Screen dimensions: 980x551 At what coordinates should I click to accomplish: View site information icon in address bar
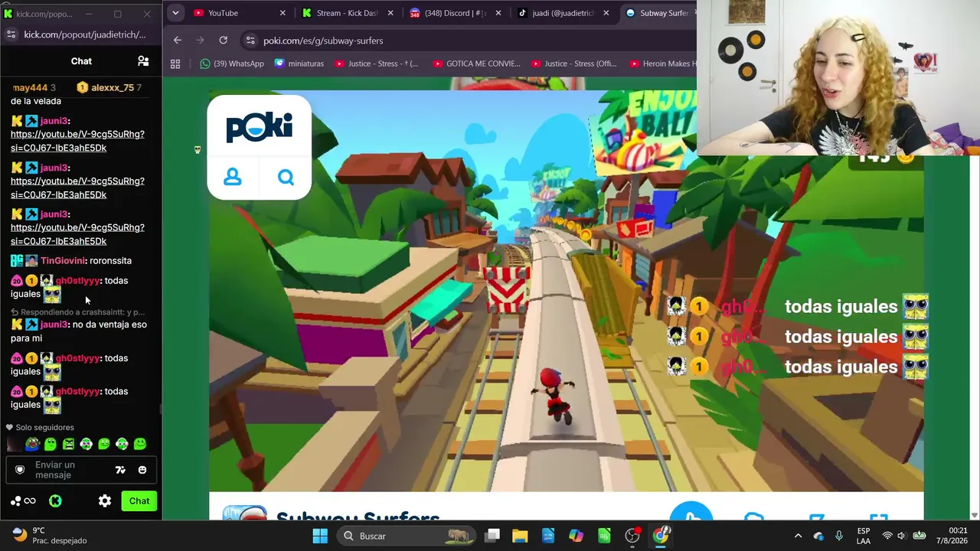pos(250,40)
